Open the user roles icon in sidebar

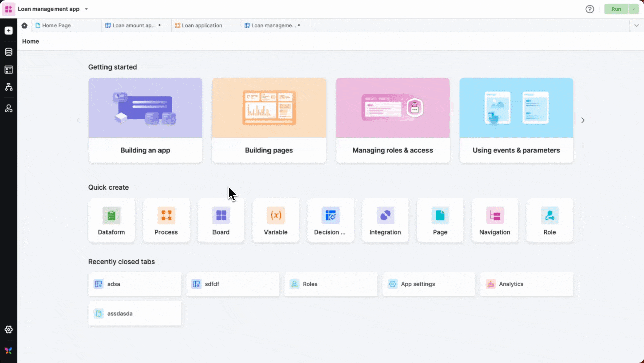click(x=9, y=108)
